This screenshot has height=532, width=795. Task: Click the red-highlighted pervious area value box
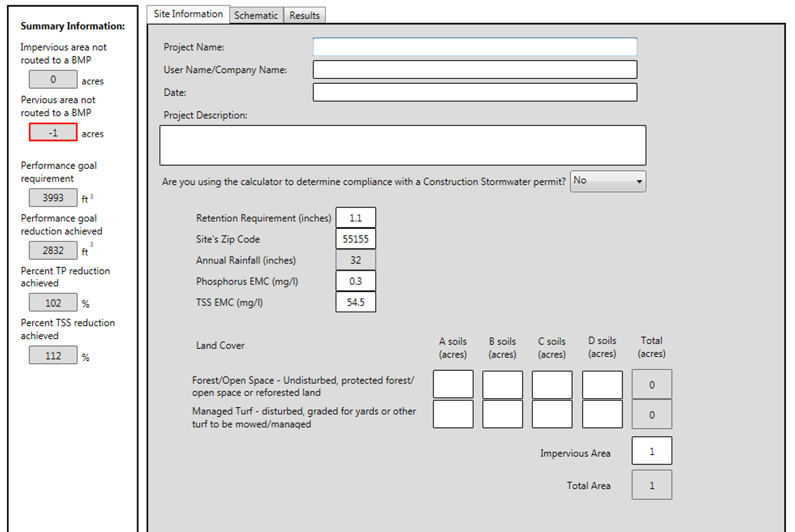pyautogui.click(x=53, y=132)
